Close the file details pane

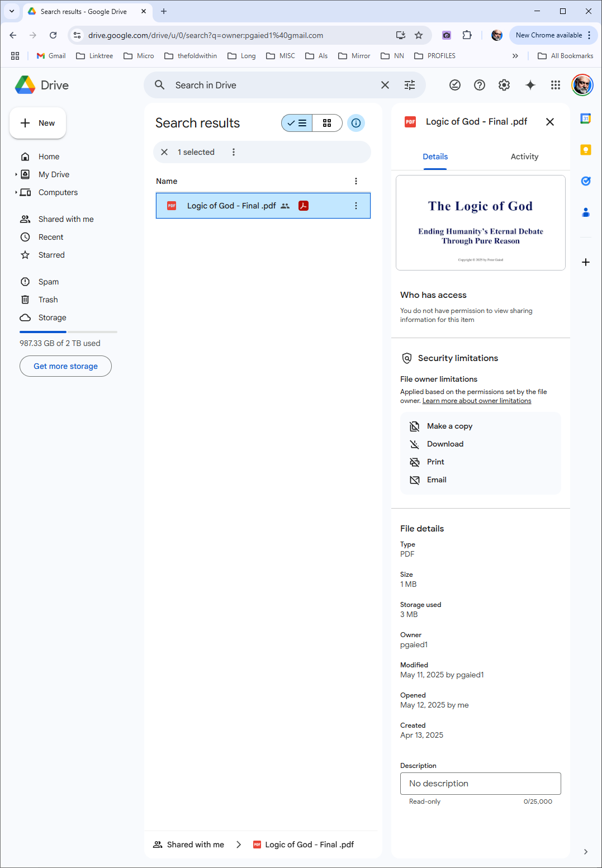(x=550, y=122)
